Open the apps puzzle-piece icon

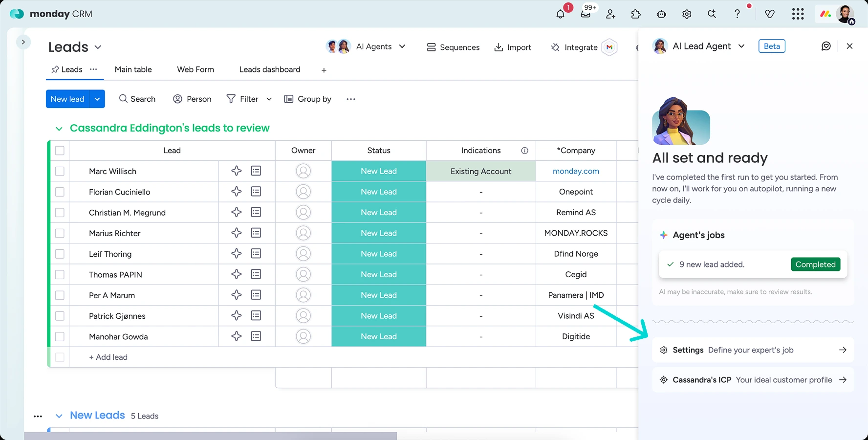tap(636, 14)
